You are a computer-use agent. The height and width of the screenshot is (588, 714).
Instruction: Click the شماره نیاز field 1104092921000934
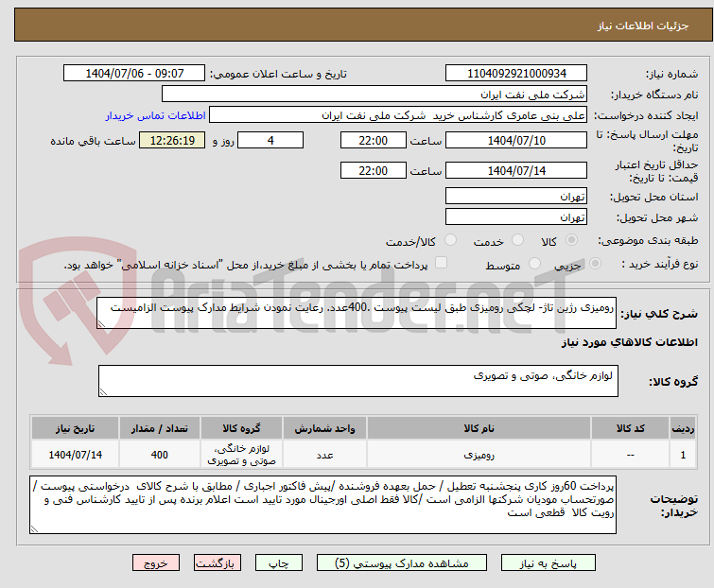(516, 74)
